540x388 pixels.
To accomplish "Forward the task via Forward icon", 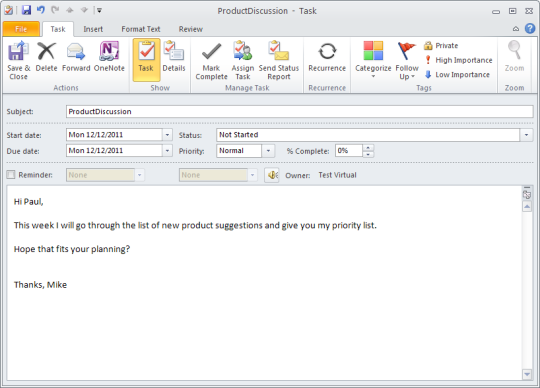I will point(76,57).
